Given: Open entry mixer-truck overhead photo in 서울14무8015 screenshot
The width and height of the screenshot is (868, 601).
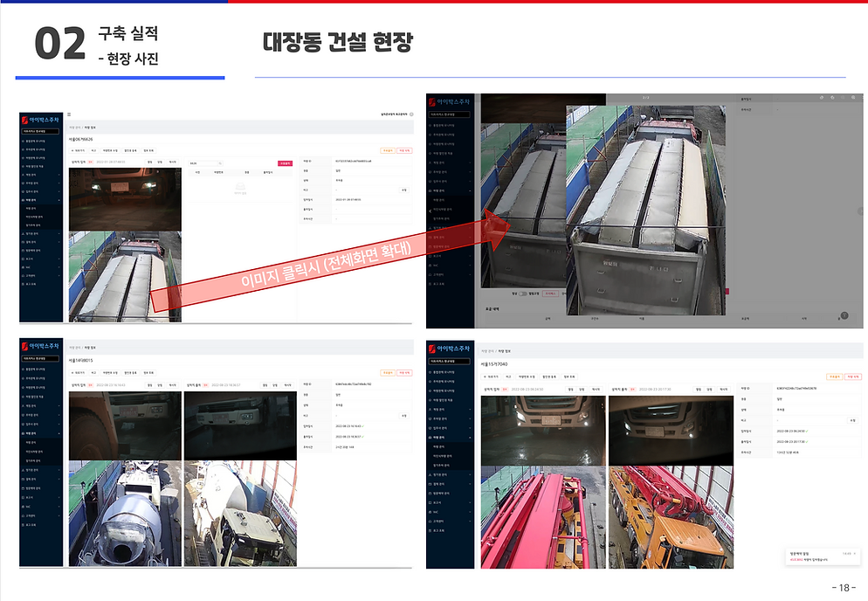Looking at the screenshot, I should 125,513.
